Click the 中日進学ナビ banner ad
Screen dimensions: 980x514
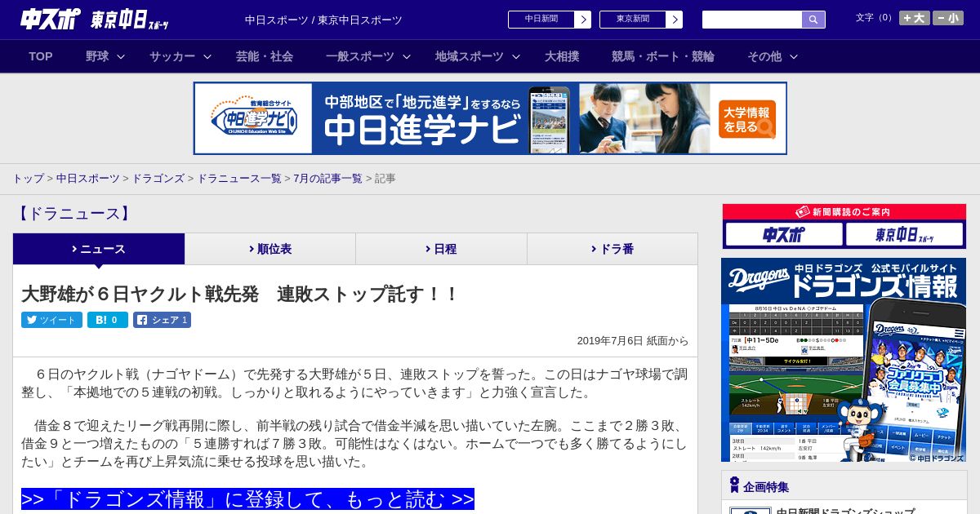490,118
